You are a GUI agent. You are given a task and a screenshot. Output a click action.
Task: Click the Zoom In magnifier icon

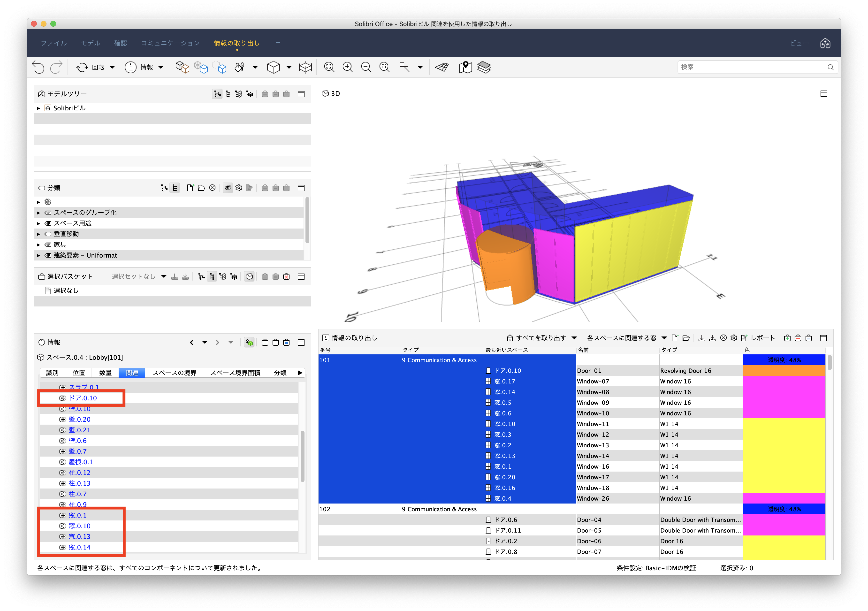[347, 67]
